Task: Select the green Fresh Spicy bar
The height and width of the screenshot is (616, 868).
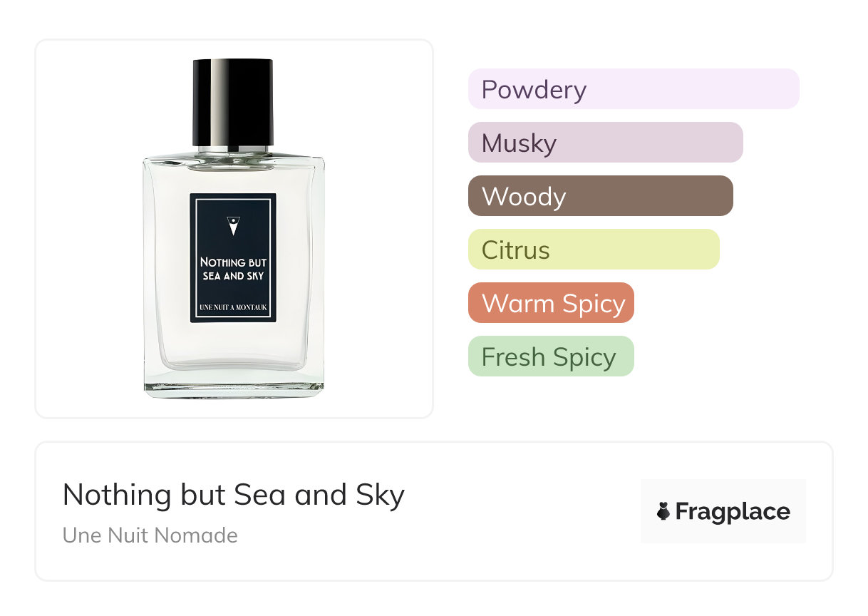Action: (x=551, y=356)
